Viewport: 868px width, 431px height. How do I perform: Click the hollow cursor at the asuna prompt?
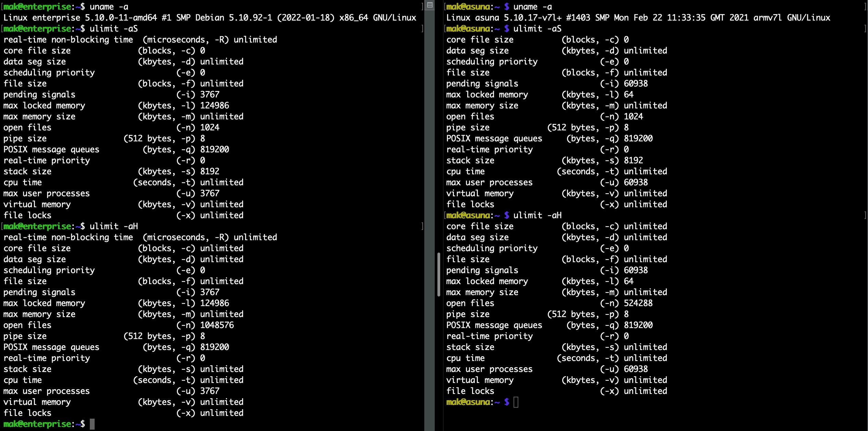pos(516,402)
